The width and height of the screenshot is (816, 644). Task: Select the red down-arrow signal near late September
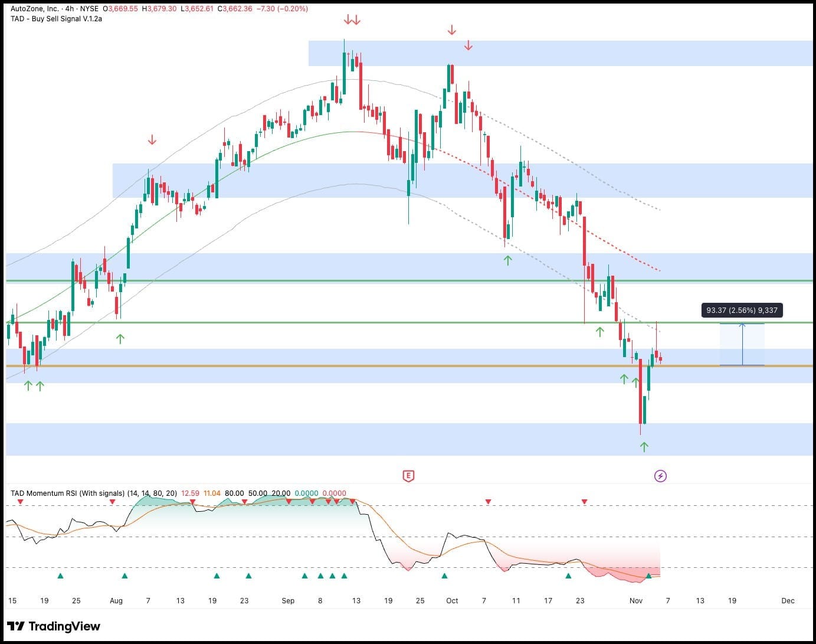[x=452, y=28]
